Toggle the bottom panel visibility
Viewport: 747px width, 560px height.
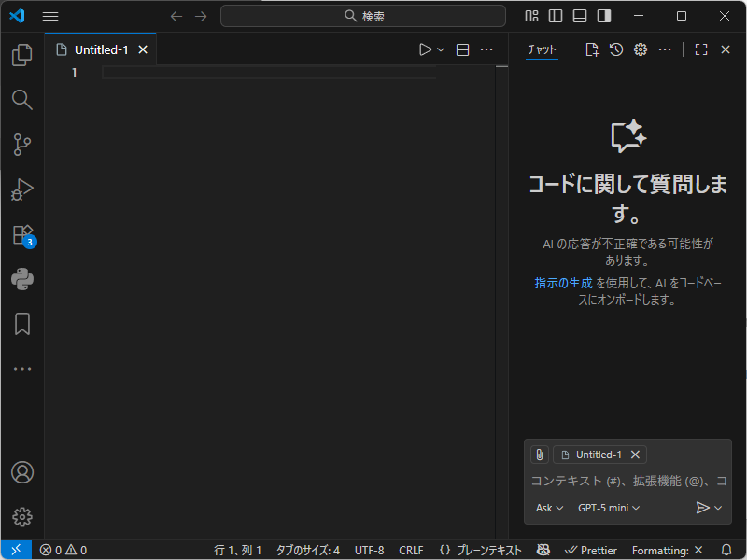click(x=580, y=16)
